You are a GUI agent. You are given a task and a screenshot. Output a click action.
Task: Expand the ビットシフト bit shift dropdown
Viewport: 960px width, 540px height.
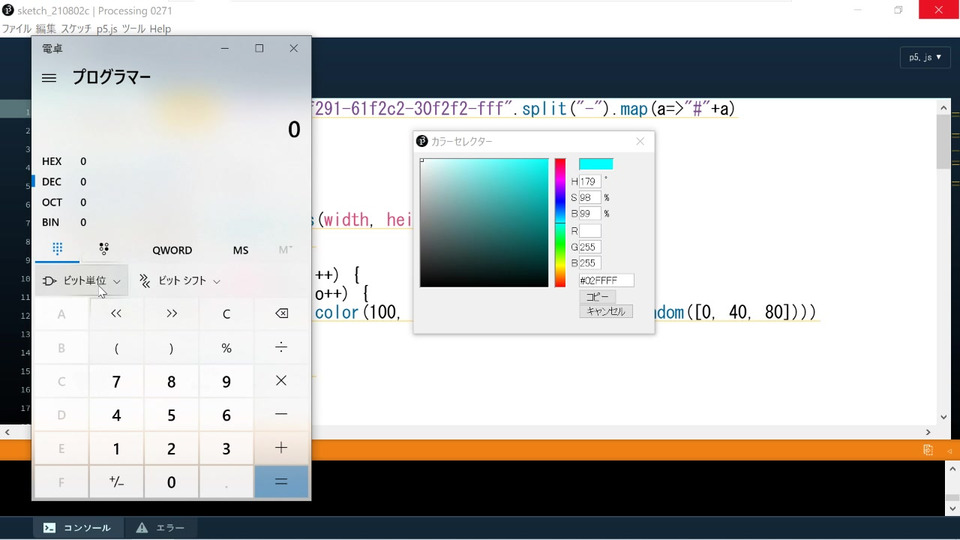click(x=179, y=280)
